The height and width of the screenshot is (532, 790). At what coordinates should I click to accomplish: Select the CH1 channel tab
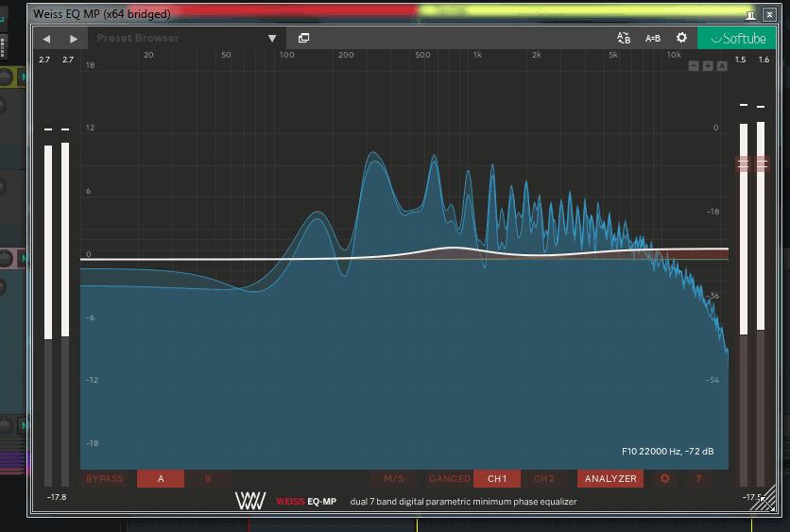pyautogui.click(x=497, y=478)
